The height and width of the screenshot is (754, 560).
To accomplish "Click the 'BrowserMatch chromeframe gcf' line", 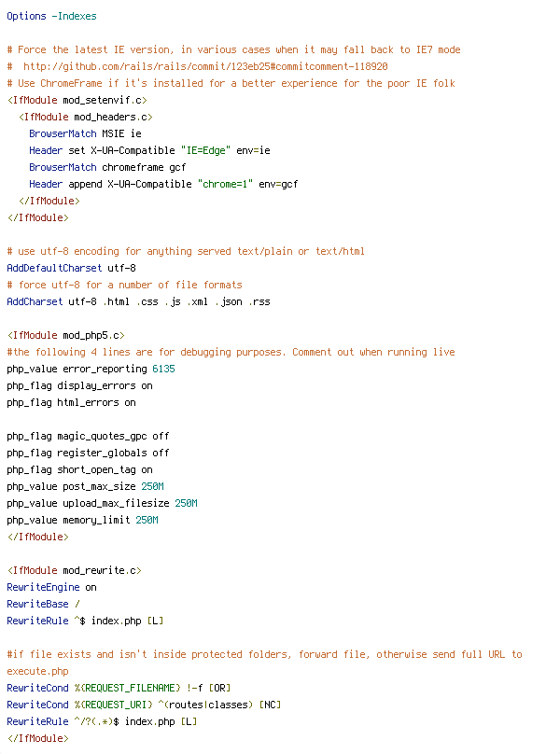I will click(107, 168).
